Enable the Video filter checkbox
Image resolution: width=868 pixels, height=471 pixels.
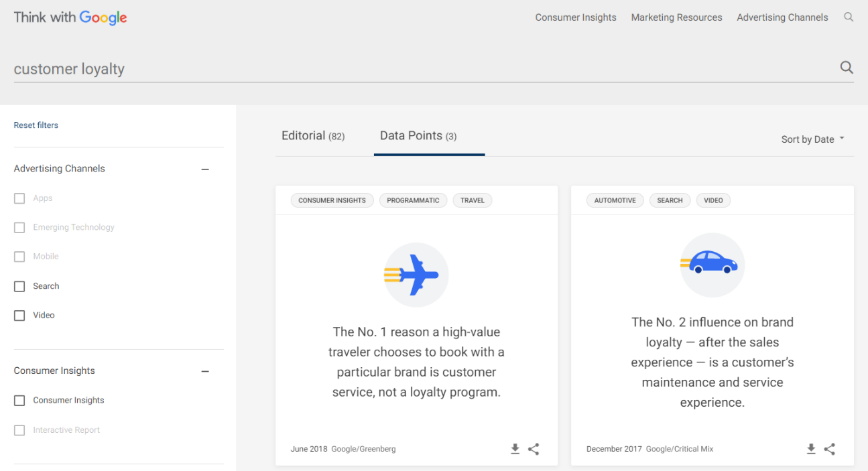click(19, 316)
